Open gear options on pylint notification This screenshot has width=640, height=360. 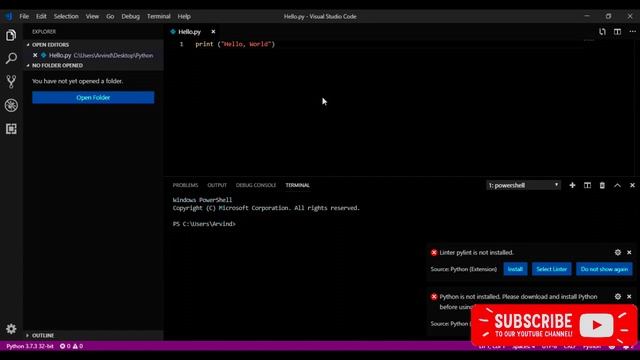click(x=618, y=253)
